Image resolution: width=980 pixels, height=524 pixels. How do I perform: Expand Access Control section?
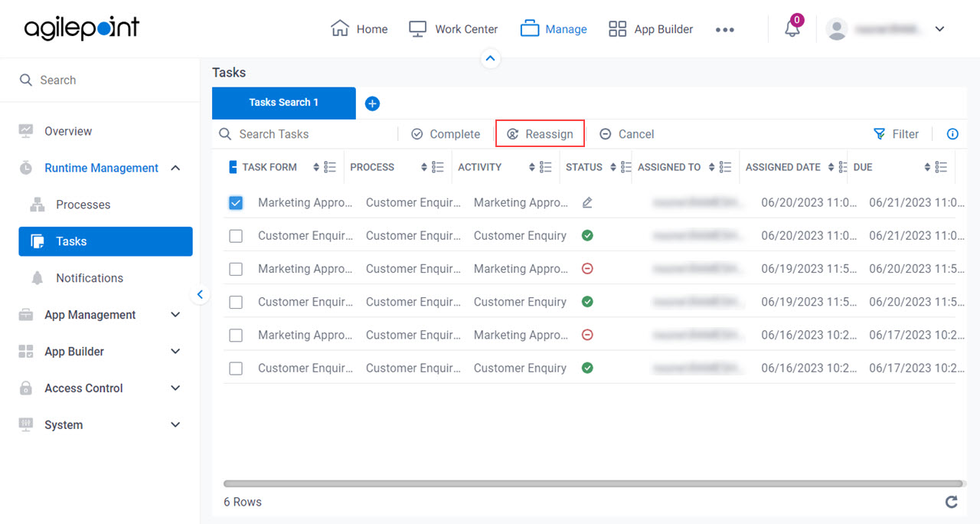[175, 388]
